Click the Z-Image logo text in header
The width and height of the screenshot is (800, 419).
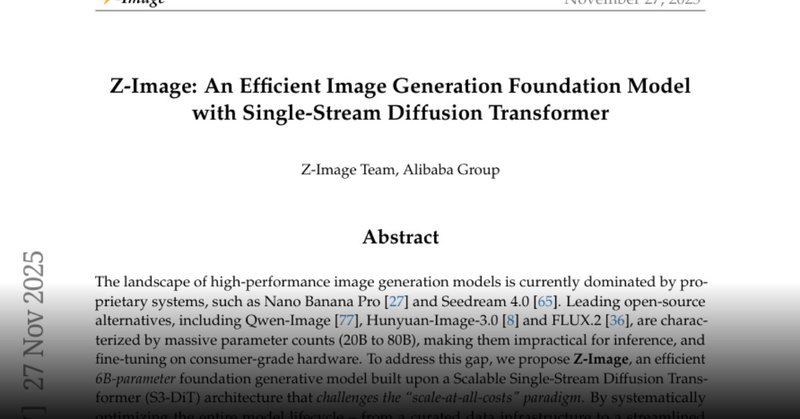click(x=134, y=2)
